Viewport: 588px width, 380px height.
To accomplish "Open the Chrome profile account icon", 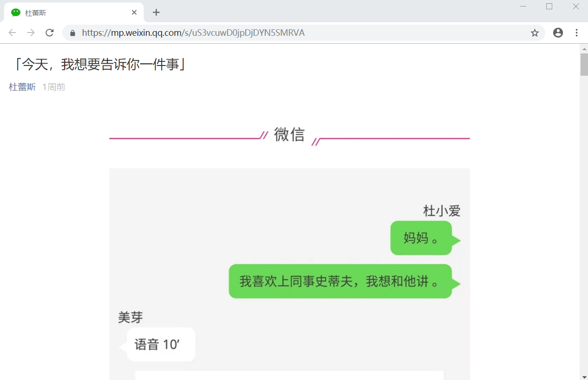I will pyautogui.click(x=558, y=33).
